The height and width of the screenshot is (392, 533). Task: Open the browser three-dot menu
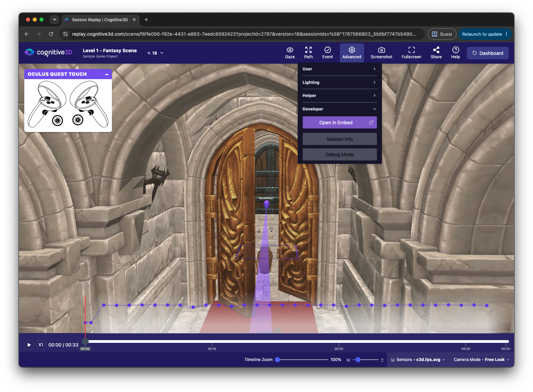click(x=506, y=34)
